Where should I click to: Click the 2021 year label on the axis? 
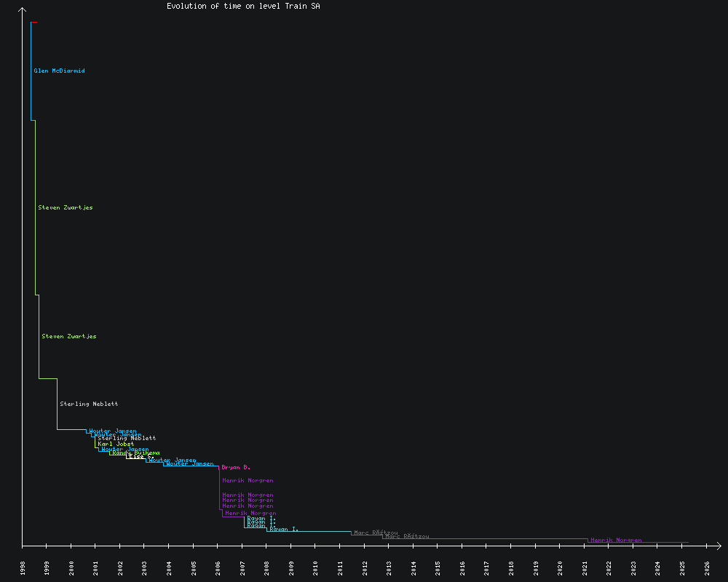tap(585, 567)
